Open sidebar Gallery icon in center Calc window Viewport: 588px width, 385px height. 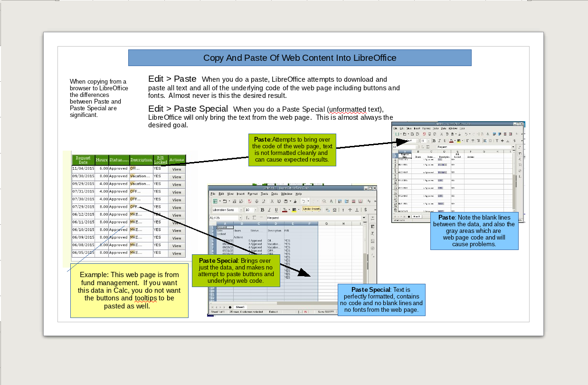(372, 241)
